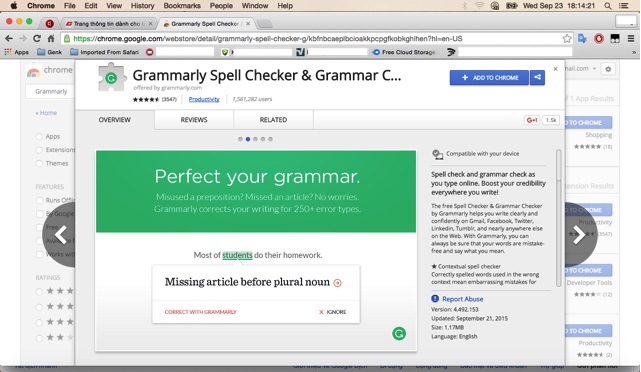641x372 pixels.
Task: Switch to the Related tab
Action: [x=273, y=120]
